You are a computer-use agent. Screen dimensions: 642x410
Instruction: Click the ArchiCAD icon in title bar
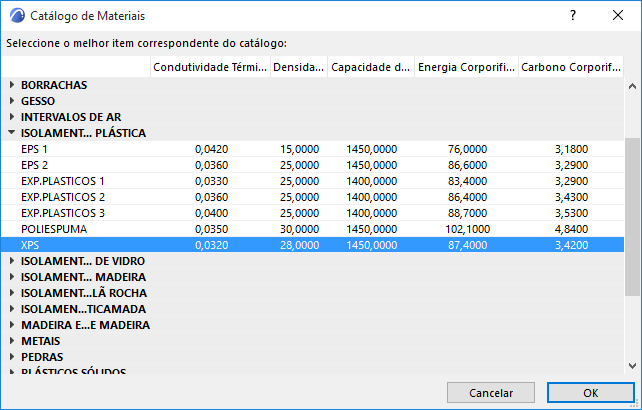[17, 16]
